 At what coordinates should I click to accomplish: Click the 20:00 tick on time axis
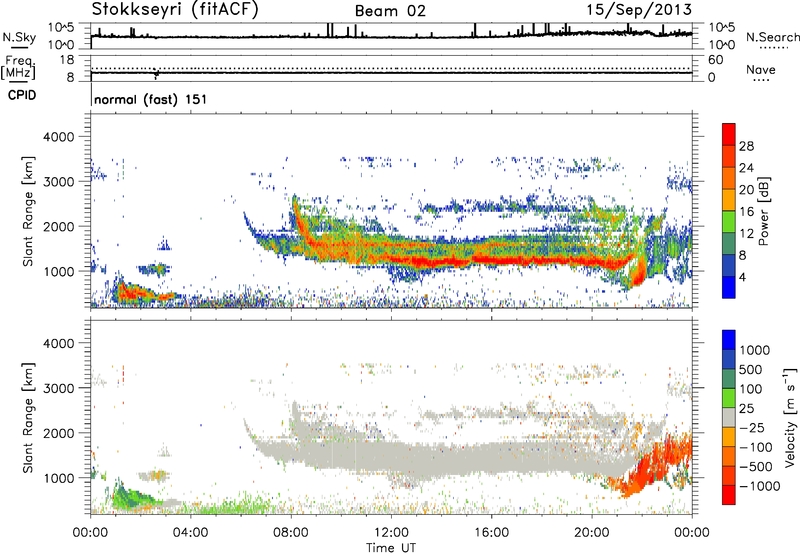pyautogui.click(x=592, y=531)
